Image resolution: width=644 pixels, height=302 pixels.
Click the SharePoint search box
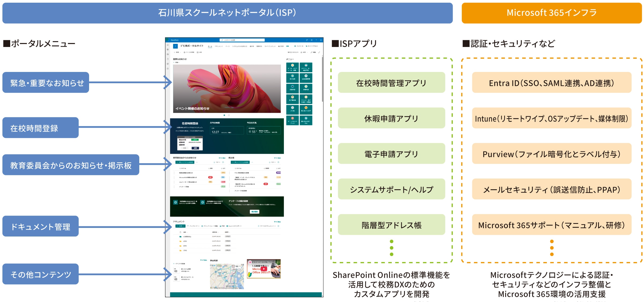pyautogui.click(x=242, y=40)
